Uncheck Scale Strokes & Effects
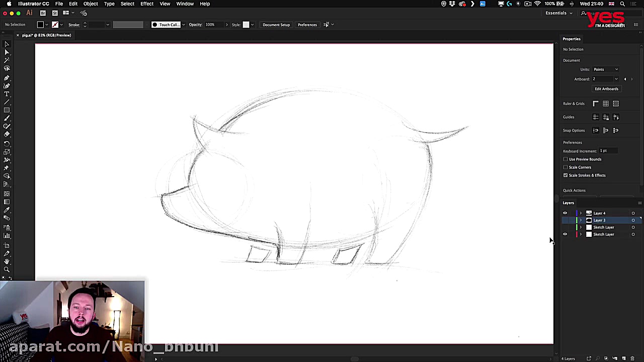Screen dimensions: 644x362 [x=566, y=175]
